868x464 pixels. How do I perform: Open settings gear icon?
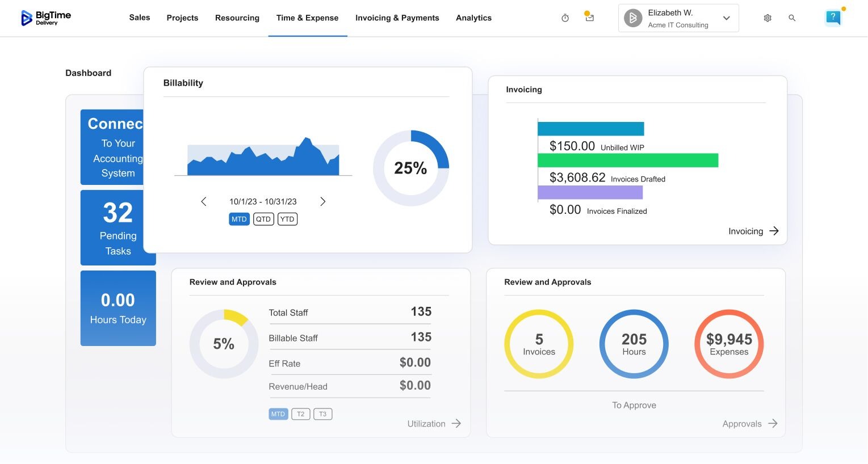click(x=768, y=18)
